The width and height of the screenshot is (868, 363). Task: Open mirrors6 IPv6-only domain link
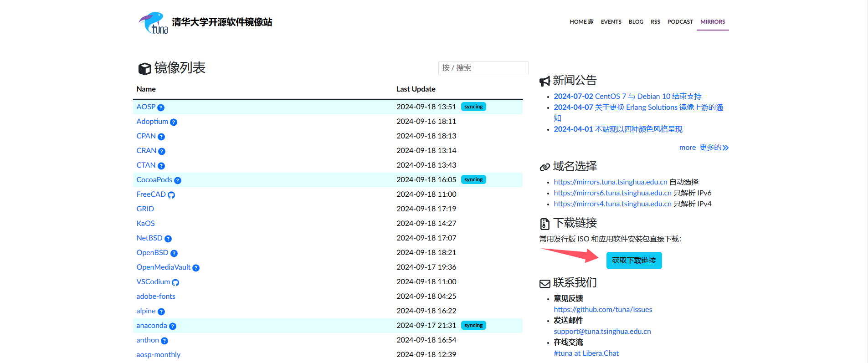(x=612, y=193)
